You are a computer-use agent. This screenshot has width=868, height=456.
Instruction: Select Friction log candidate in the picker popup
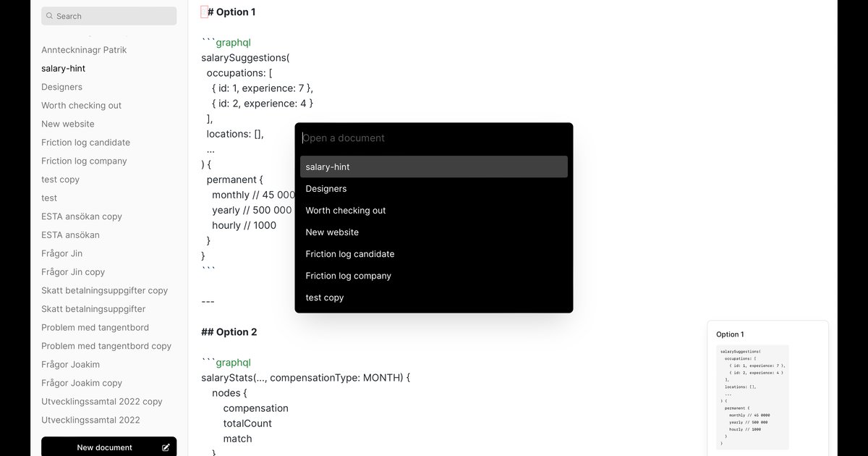click(433, 254)
